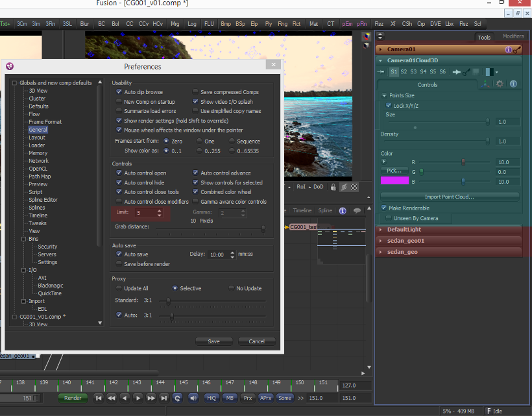Click the 3D axis icon in Controls
This screenshot has width=532, height=416.
tap(485, 84)
